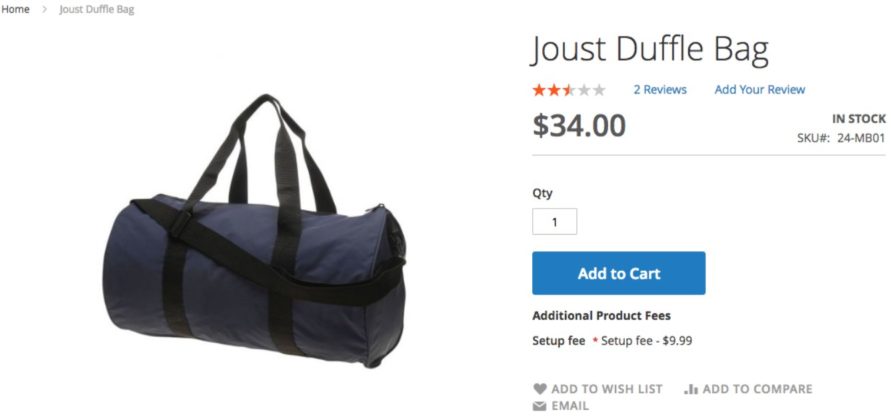
Task: Click the Additional Product Fees heading
Action: [601, 315]
